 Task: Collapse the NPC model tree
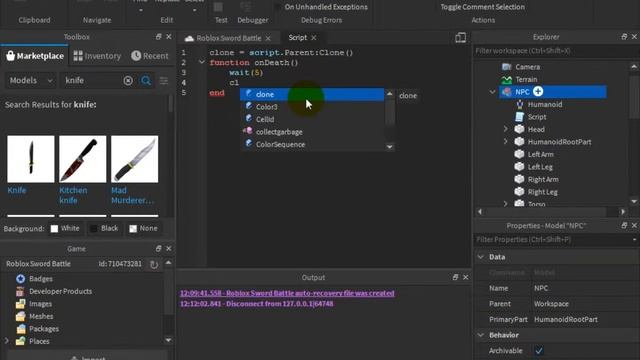tap(492, 92)
